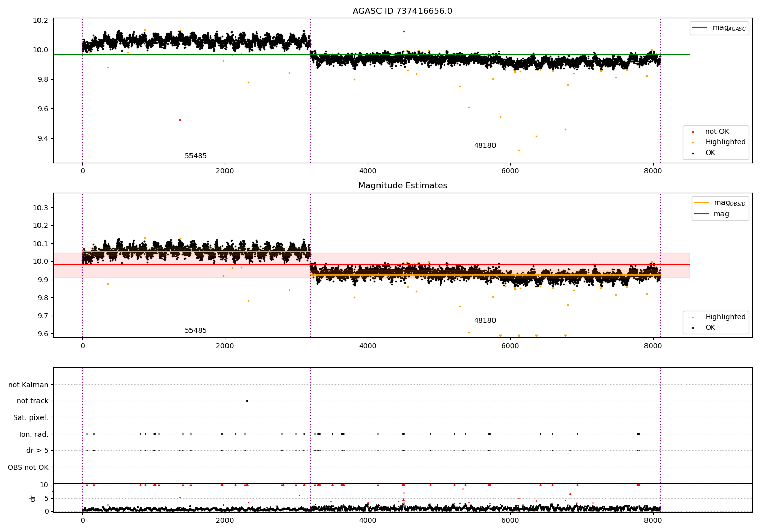Click the '5' tick on the dr axis

pyautogui.click(x=46, y=499)
